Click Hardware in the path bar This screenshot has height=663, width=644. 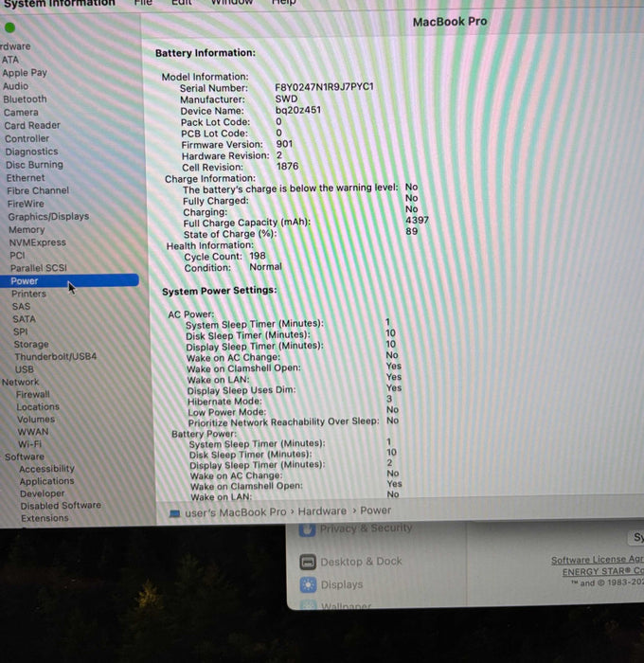322,511
